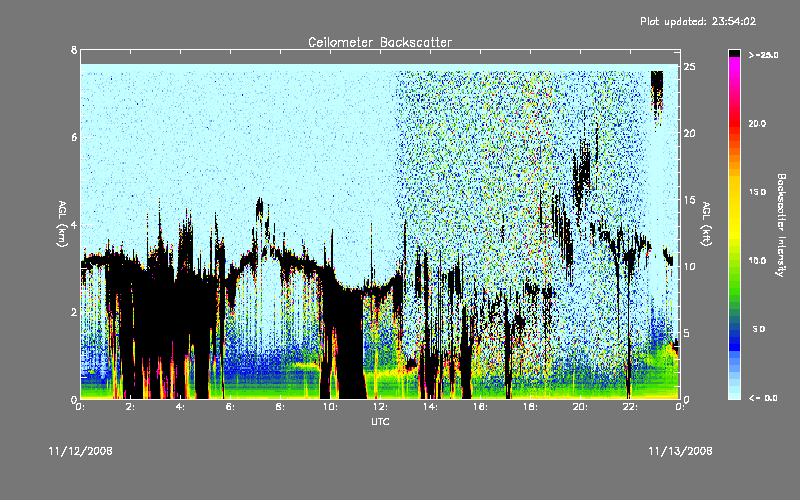Click the '5.0' colorbar scale label
Screen dimensions: 800x500
coord(759,329)
